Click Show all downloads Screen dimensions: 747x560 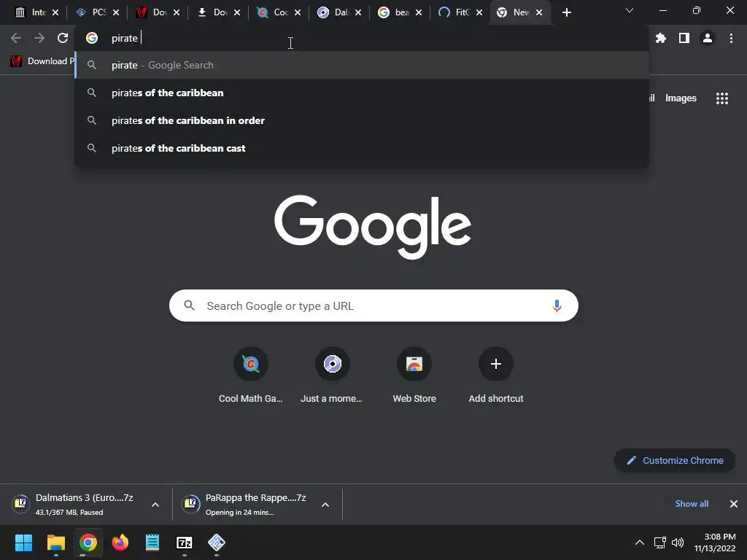click(692, 504)
